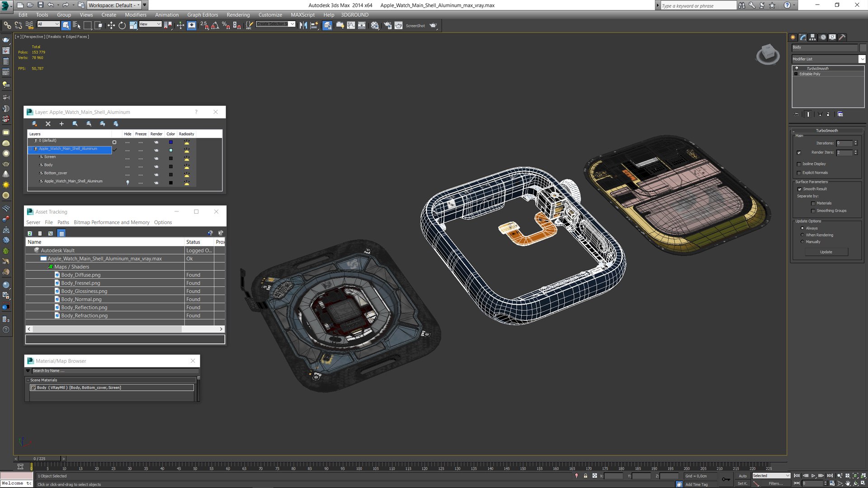This screenshot has width=868, height=488.
Task: Open the Rendering menu
Action: [238, 15]
